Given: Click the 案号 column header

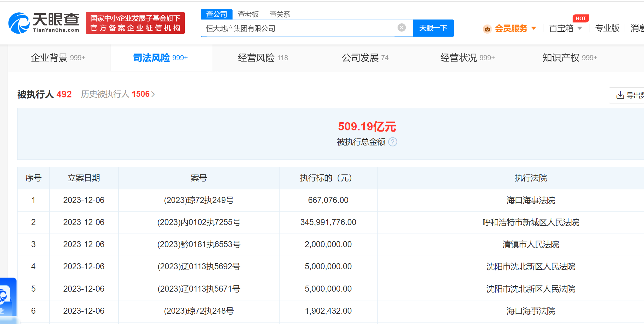Looking at the screenshot, I should coord(199,178).
